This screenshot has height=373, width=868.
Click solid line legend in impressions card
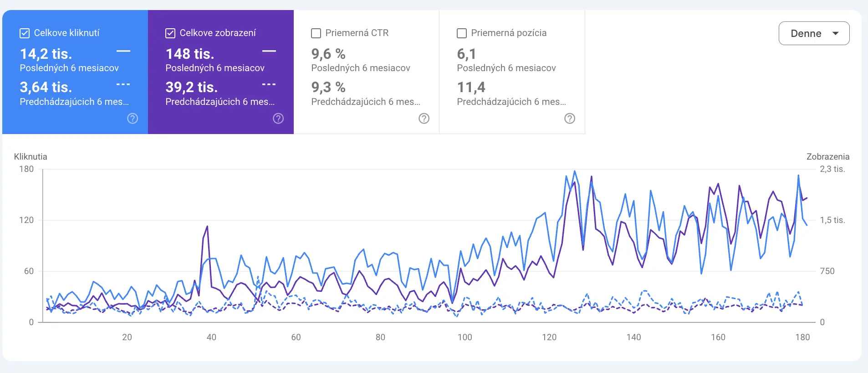coord(269,51)
